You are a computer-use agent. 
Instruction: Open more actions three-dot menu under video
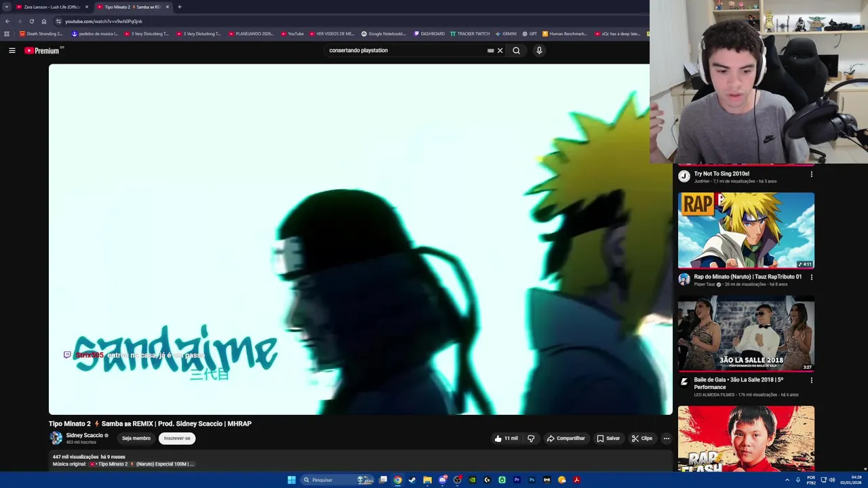(x=667, y=439)
